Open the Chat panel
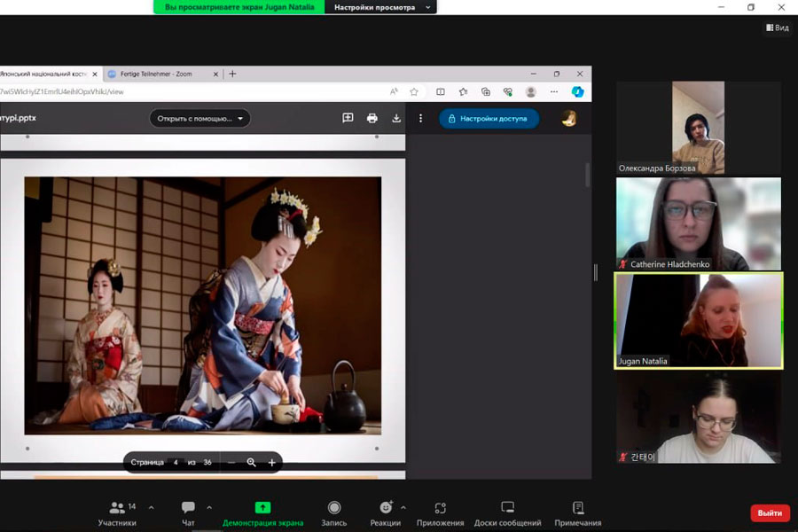The width and height of the screenshot is (798, 532). point(188,509)
